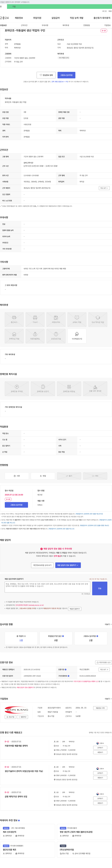Open 금형 제작가공 경력자 모집 posting

pyautogui.click(x=16, y=797)
